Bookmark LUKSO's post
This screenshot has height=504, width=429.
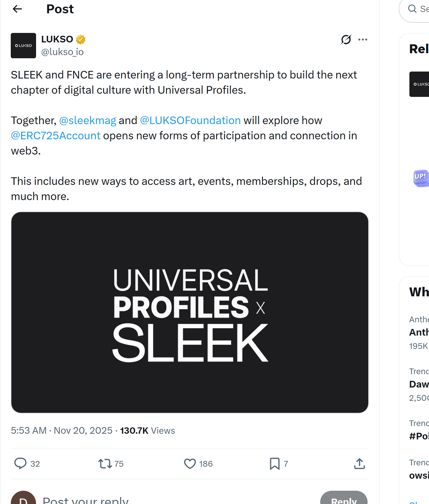click(275, 463)
